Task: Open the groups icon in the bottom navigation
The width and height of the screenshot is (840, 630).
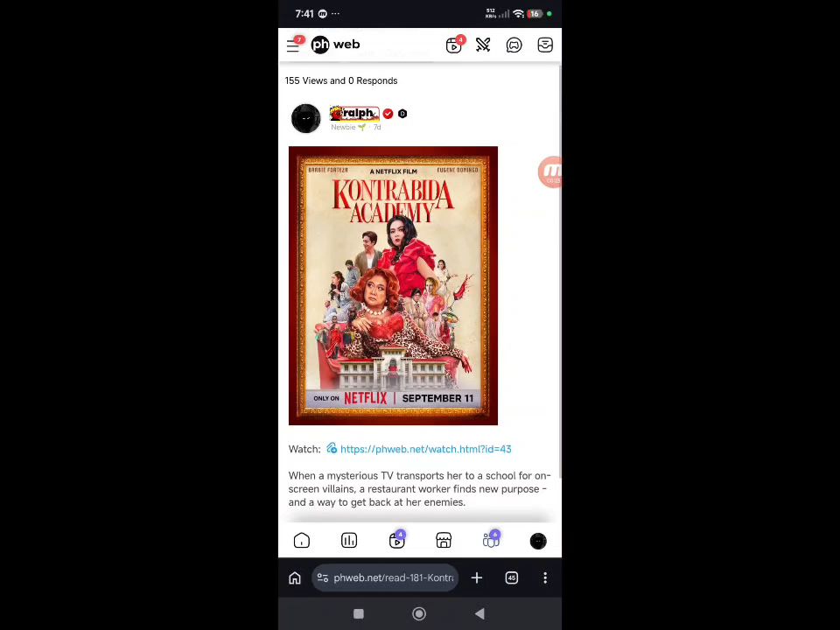Action: tap(491, 540)
